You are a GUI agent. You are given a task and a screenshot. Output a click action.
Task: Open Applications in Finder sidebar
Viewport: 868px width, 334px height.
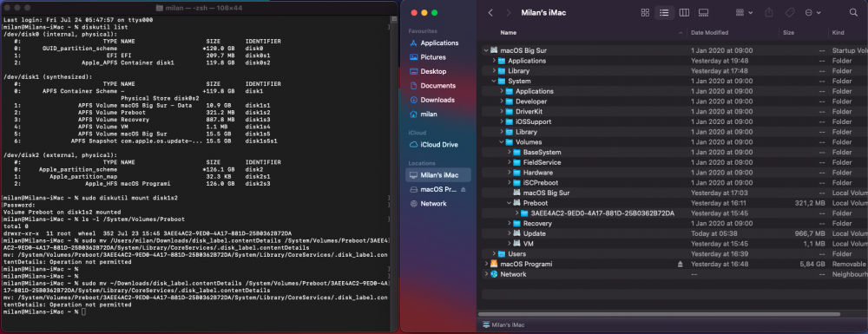[x=439, y=43]
